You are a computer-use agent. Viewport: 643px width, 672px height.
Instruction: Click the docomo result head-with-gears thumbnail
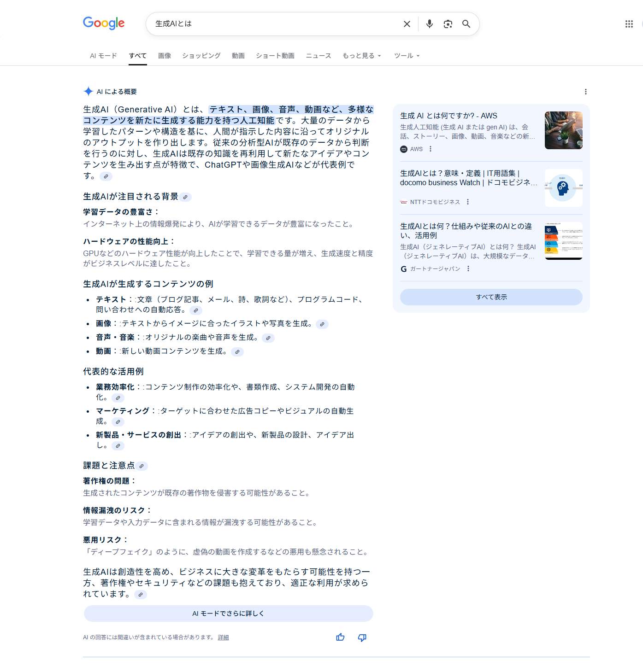(564, 188)
